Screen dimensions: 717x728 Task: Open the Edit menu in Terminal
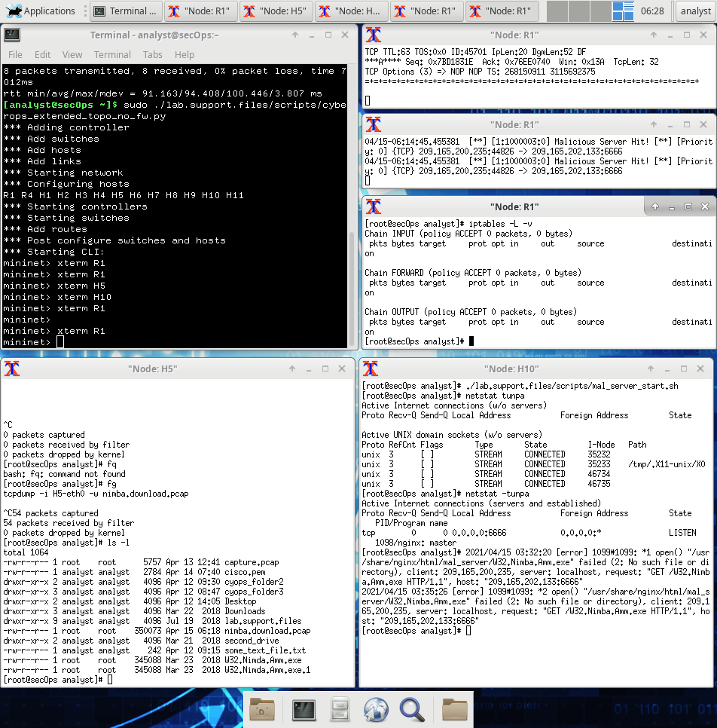pos(42,54)
